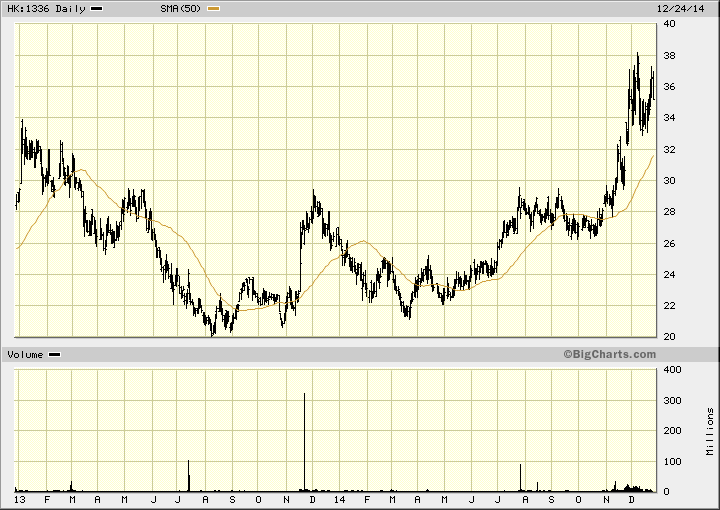This screenshot has height=510, width=720.
Task: Click the 40 price axis label
Action: 670,25
